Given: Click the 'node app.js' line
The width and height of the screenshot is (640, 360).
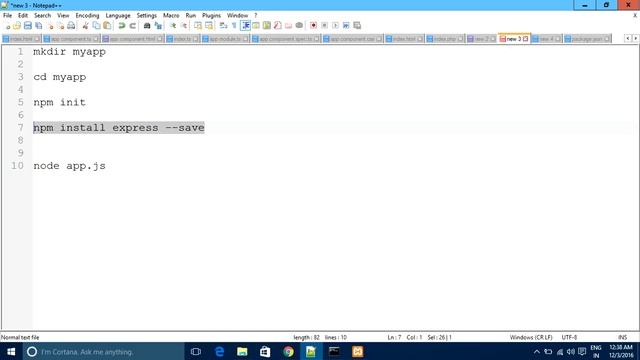Looking at the screenshot, I should click(x=69, y=166).
